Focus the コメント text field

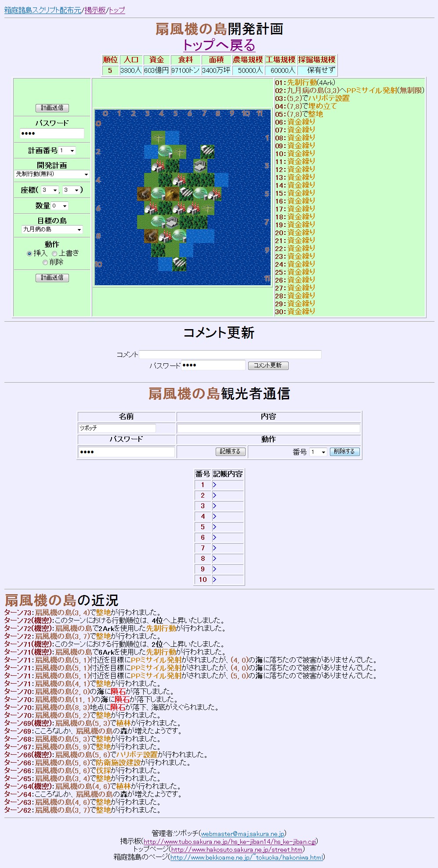(230, 355)
